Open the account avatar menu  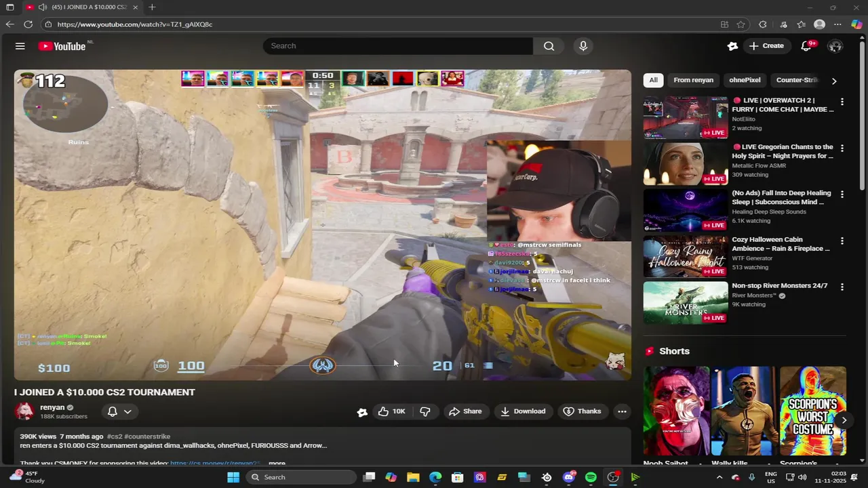coord(835,46)
